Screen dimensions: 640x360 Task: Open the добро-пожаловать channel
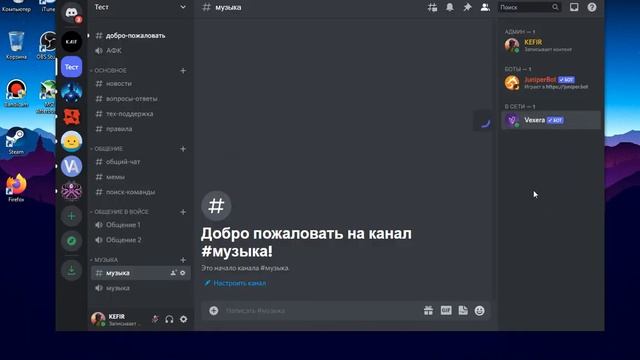click(140, 36)
